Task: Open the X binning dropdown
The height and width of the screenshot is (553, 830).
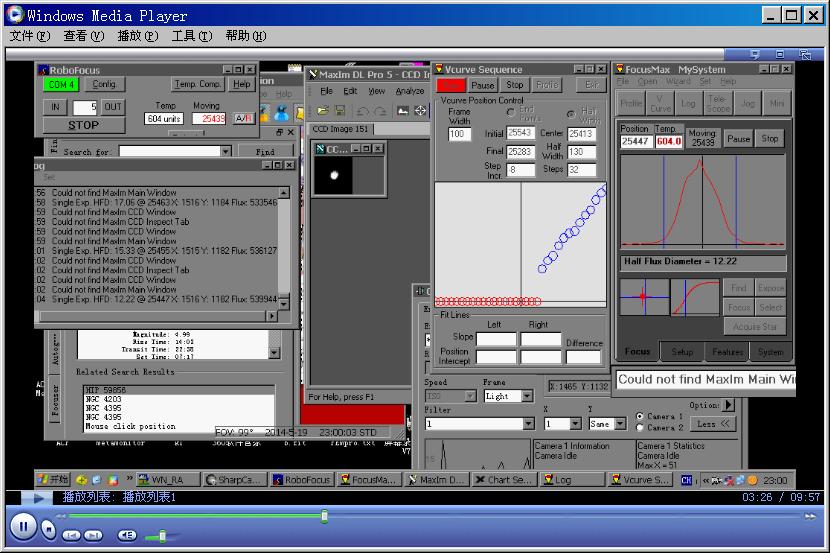Action: coord(575,424)
